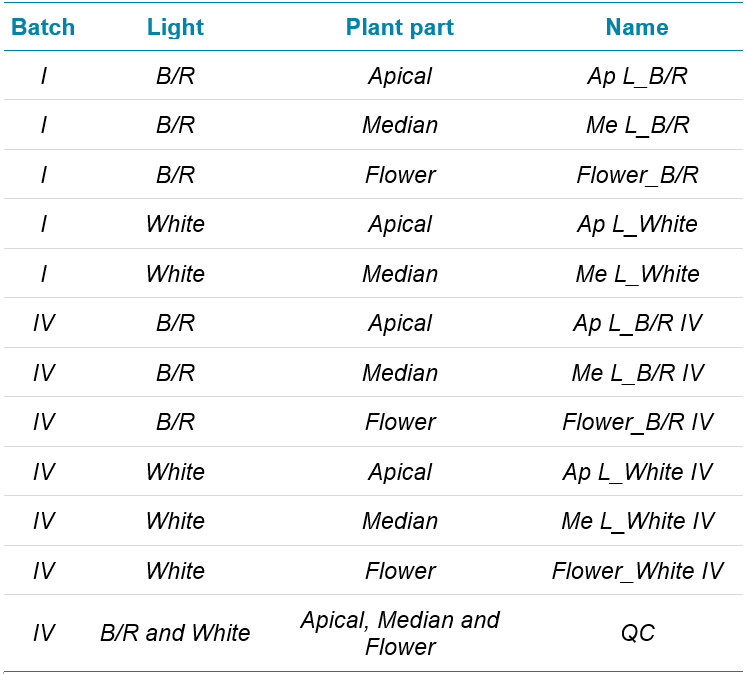Viewport: 746px width, 674px height.
Task: Select the Me L_B/R name cell
Action: tap(637, 125)
